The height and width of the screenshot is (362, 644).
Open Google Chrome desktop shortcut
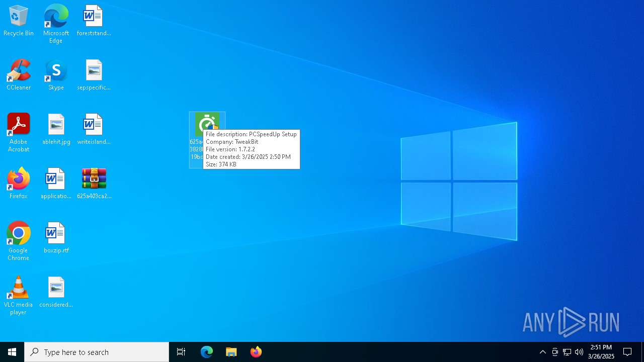(19, 241)
